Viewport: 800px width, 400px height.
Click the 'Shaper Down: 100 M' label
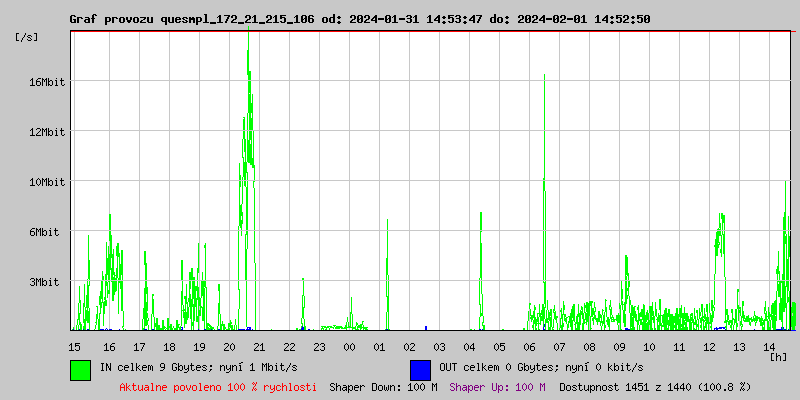(383, 387)
